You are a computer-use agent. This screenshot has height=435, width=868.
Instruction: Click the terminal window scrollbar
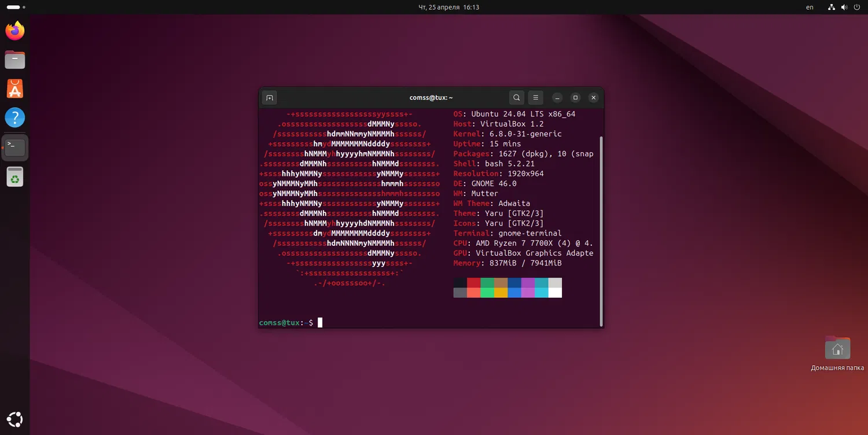click(601, 231)
